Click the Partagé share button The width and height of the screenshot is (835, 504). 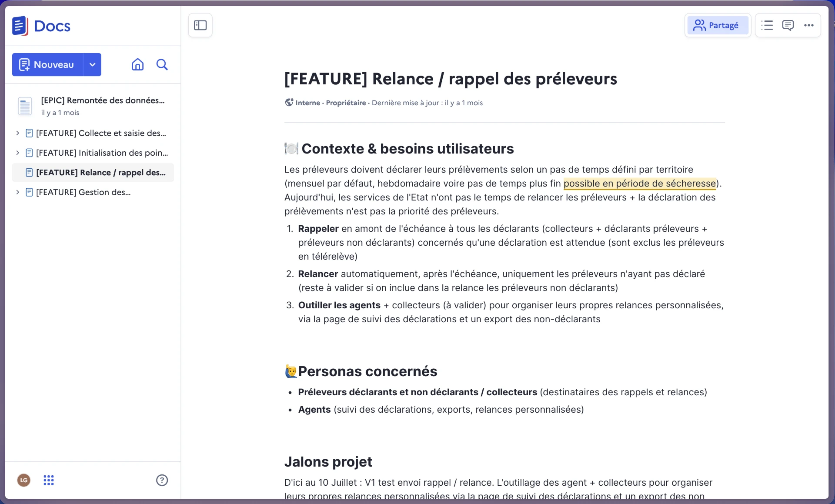click(718, 25)
